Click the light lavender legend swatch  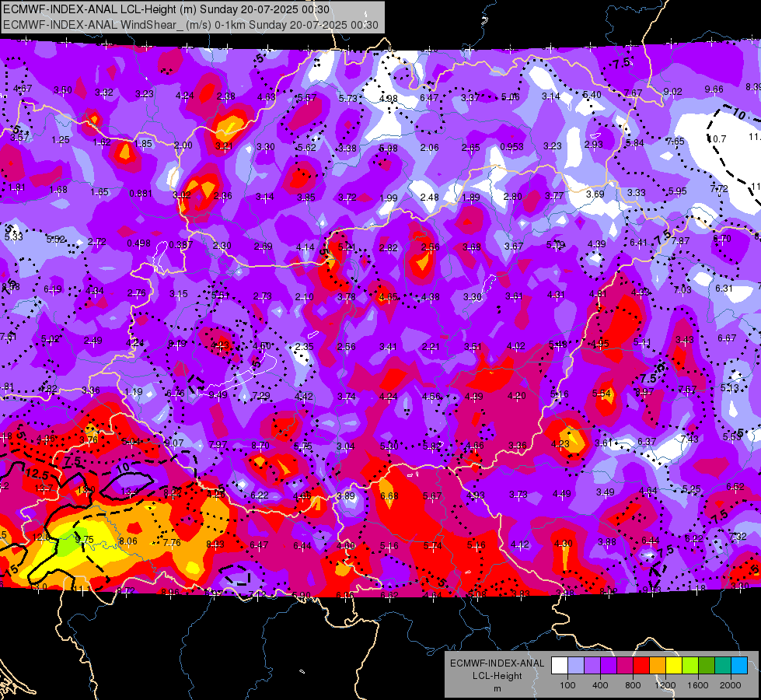click(x=576, y=666)
